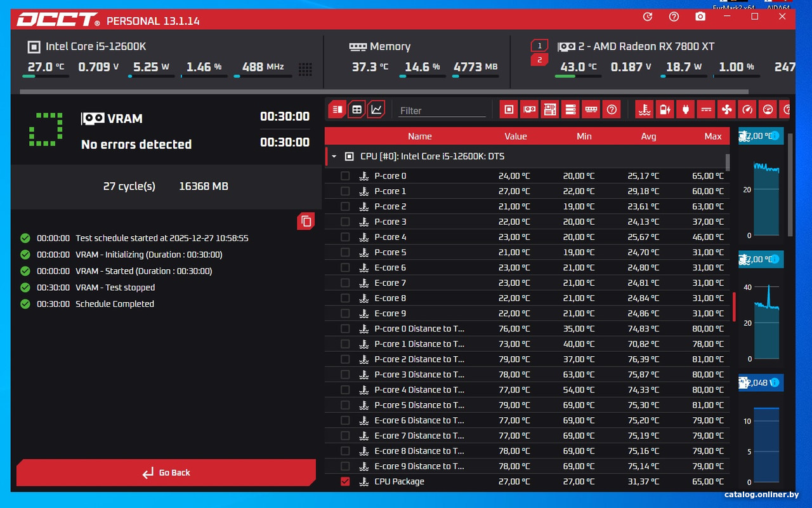The image size is (812, 508).
Task: Open info on the third graph header
Action: 774,382
